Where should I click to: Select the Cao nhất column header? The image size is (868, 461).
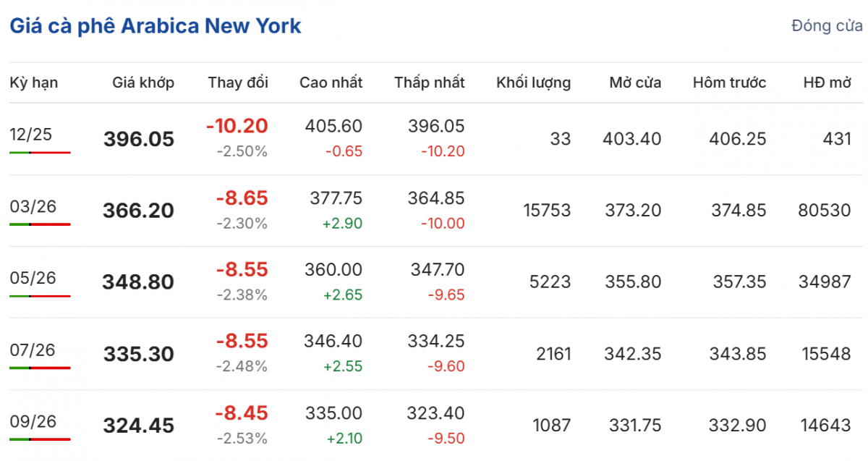[x=331, y=83]
